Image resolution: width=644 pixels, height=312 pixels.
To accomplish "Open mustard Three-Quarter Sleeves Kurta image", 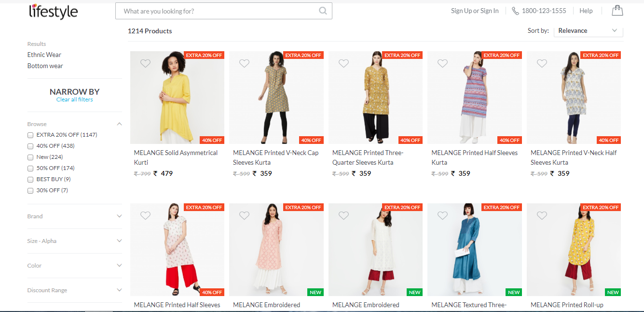I will (375, 98).
